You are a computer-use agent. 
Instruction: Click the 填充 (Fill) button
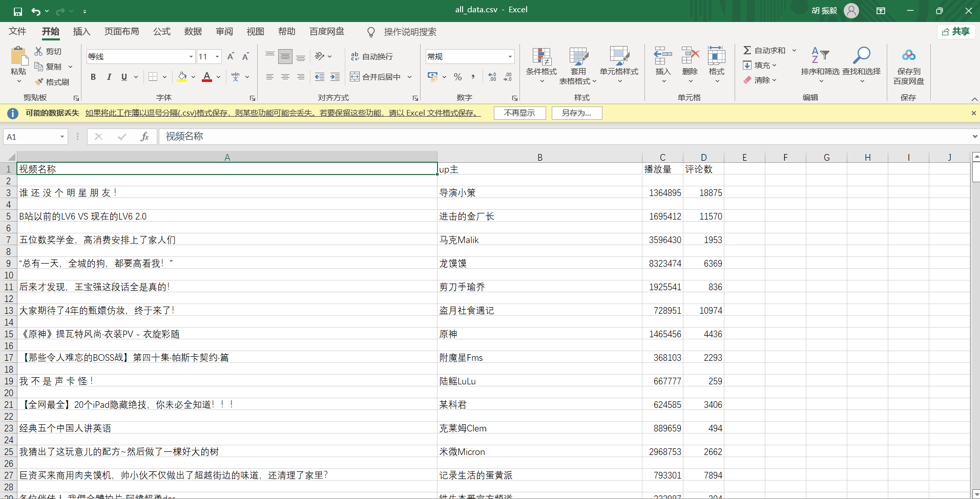click(x=760, y=65)
